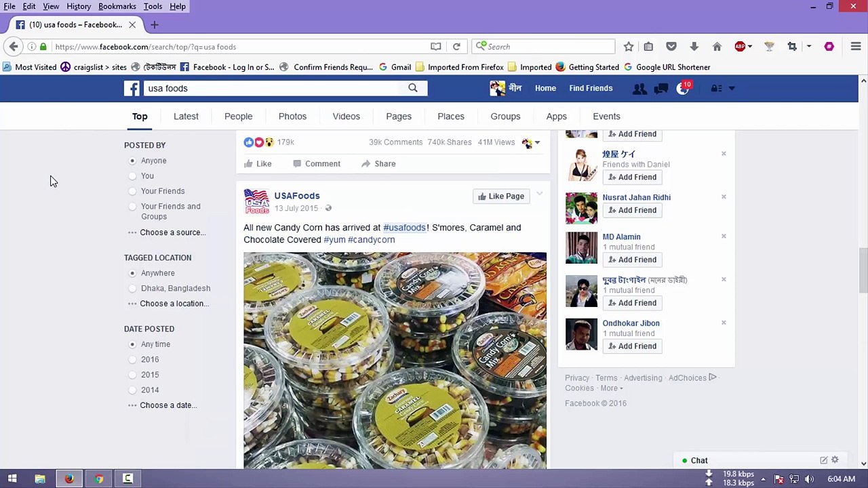This screenshot has height=488, width=868.
Task: Open the Bookmarks menu
Action: 117,6
